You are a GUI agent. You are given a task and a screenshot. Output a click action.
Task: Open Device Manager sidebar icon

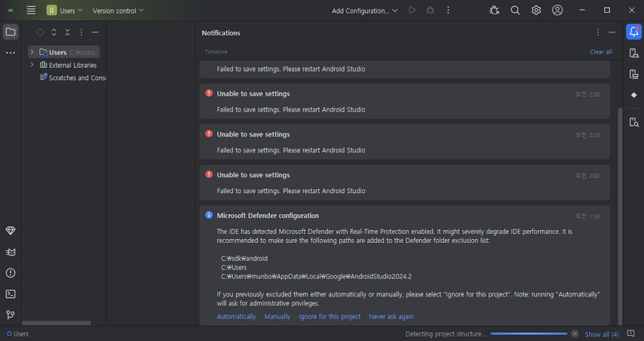634,53
